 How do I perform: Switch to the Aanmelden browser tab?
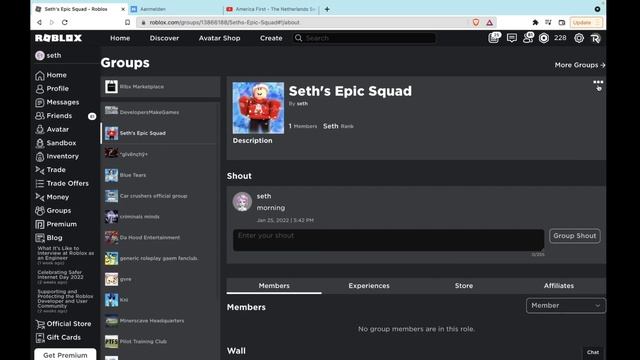[x=176, y=9]
